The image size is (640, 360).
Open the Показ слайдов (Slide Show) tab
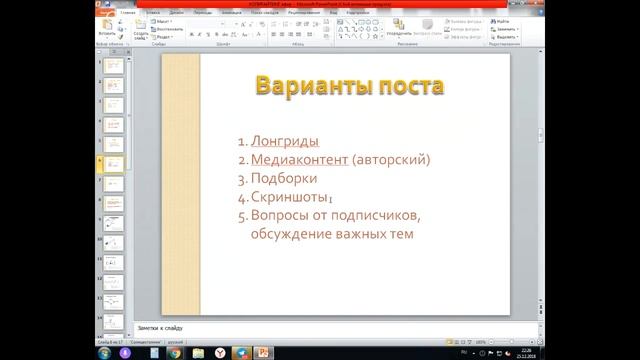click(x=265, y=13)
